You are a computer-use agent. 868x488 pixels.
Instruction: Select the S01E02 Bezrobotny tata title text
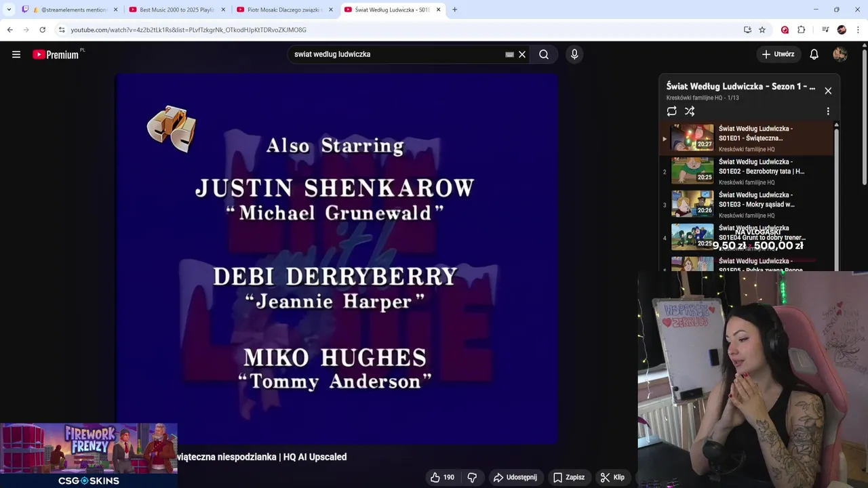pyautogui.click(x=762, y=167)
